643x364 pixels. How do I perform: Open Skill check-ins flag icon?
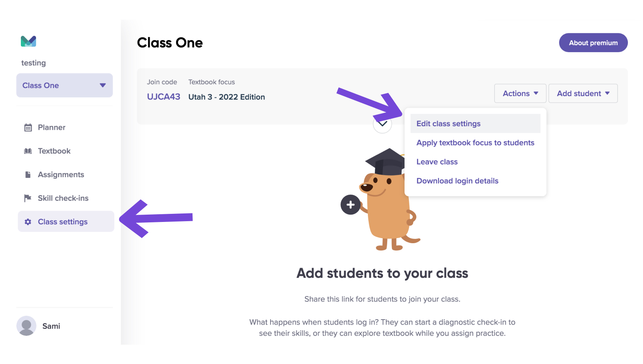coord(28,198)
